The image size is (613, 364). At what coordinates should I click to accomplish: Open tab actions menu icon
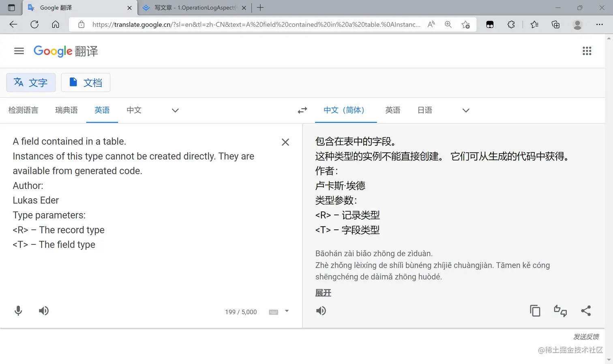pos(11,8)
